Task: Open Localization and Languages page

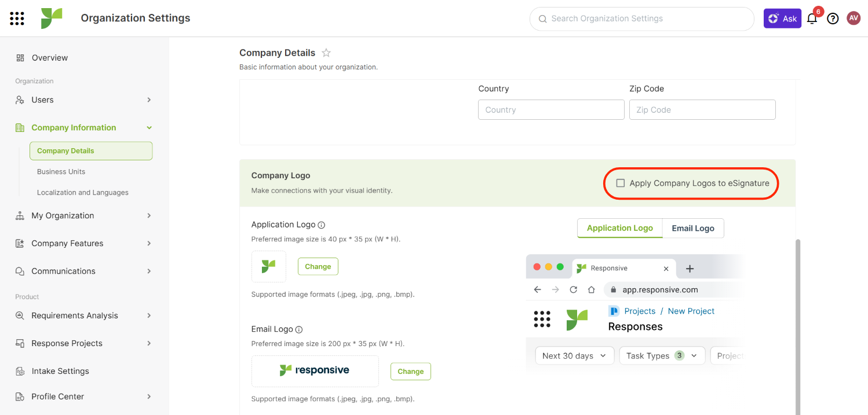Action: (83, 193)
